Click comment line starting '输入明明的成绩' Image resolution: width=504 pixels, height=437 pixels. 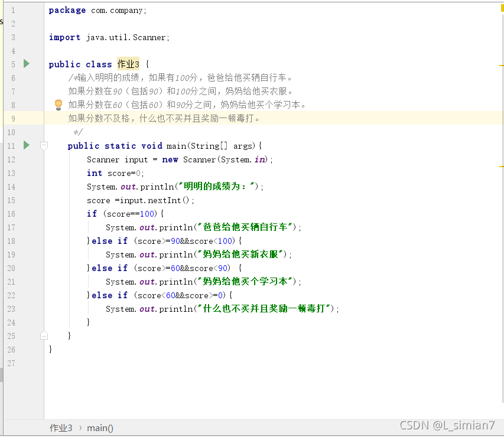(x=180, y=77)
